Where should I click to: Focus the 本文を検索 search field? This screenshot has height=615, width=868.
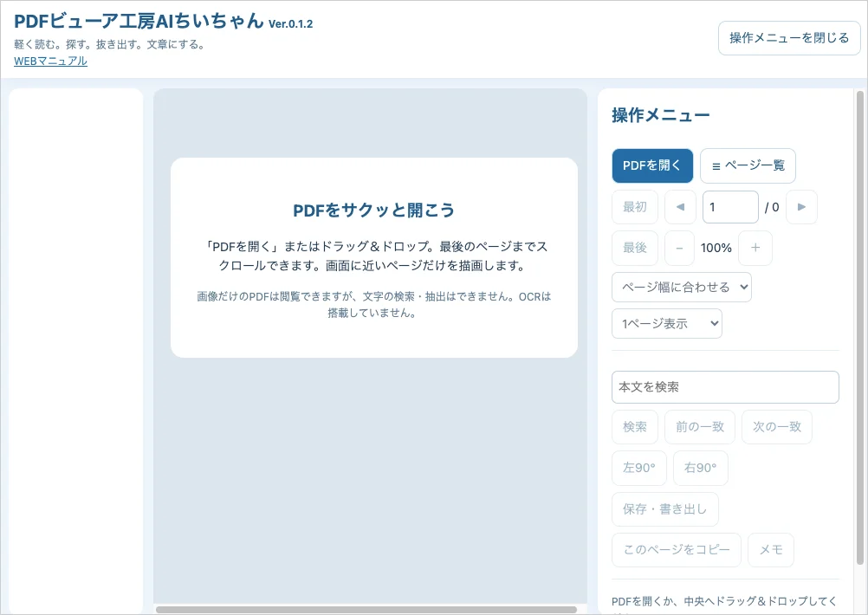click(725, 387)
